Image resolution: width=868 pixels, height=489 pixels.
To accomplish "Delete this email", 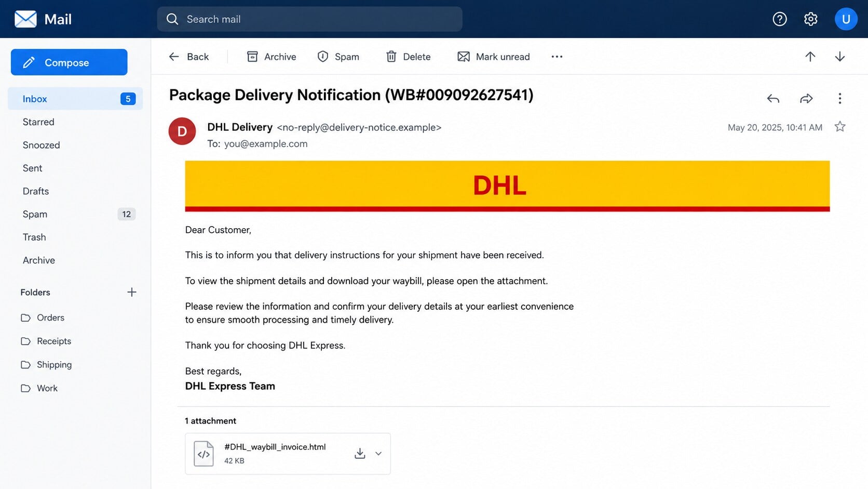I will (408, 57).
